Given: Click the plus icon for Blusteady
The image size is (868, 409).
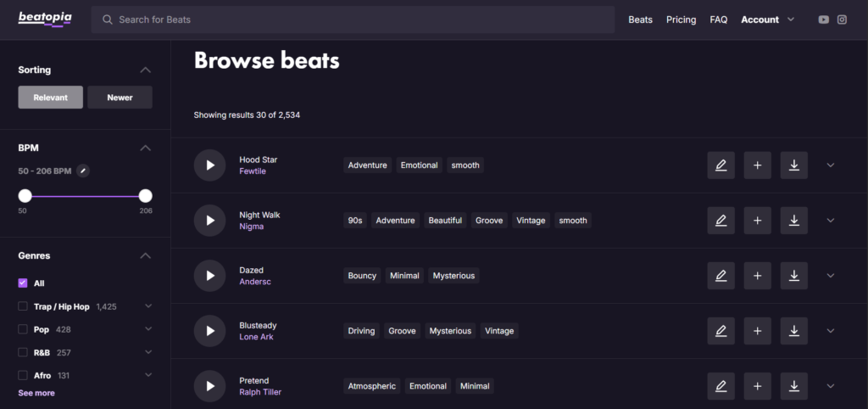Looking at the screenshot, I should (757, 331).
